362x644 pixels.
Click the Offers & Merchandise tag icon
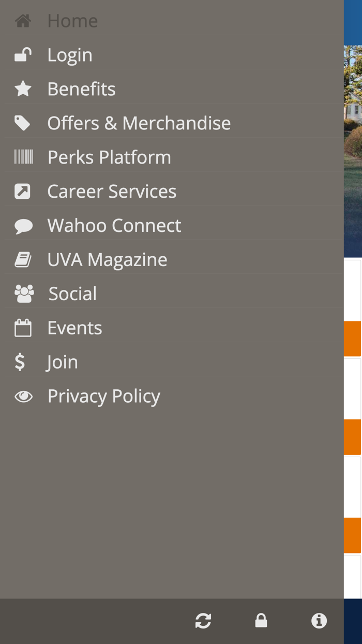(23, 123)
